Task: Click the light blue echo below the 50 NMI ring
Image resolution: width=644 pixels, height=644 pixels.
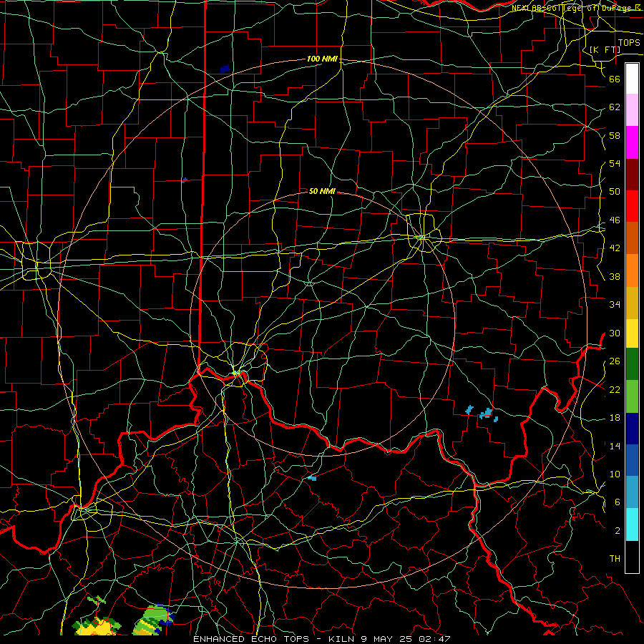Action: coord(312,478)
